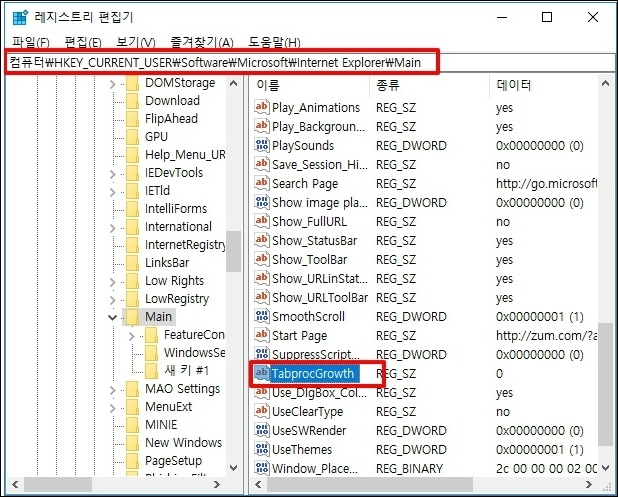Click the 새 키 #1 folder icon
The image size is (618, 497).
(151, 370)
